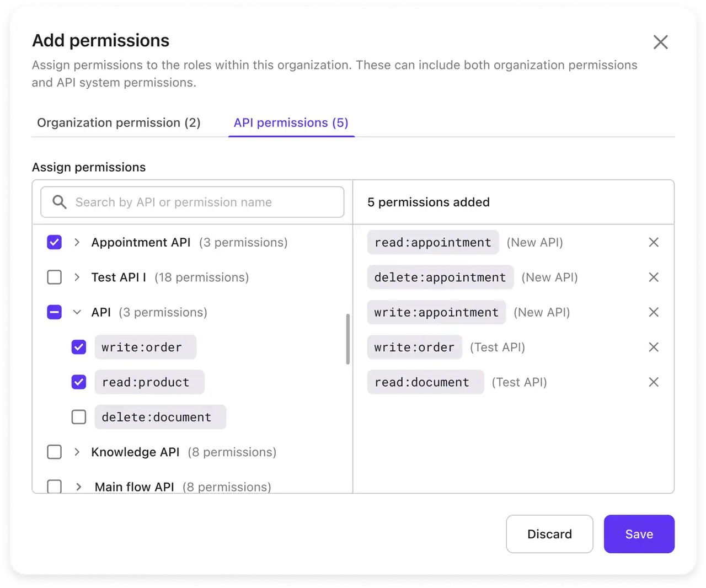Screen dimensions: 706x588
Task: Remove the write:appointment permission
Action: tap(654, 312)
